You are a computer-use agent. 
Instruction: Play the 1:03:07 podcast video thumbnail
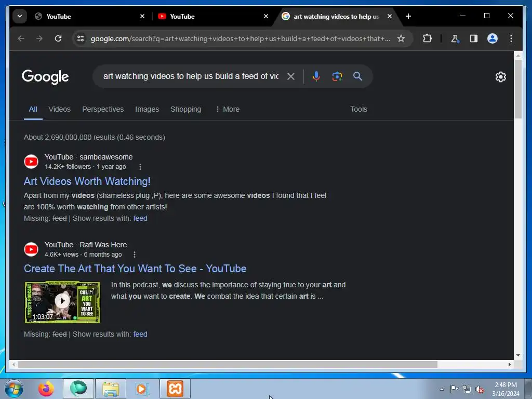pos(62,302)
